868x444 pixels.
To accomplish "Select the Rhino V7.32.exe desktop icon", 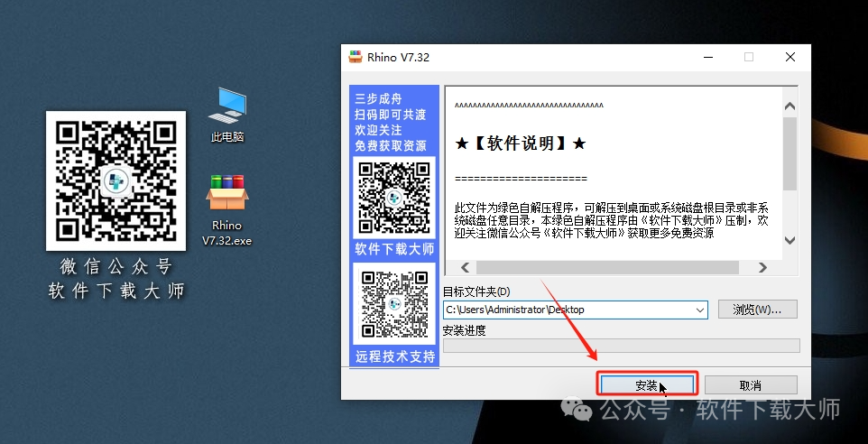I will (227, 210).
